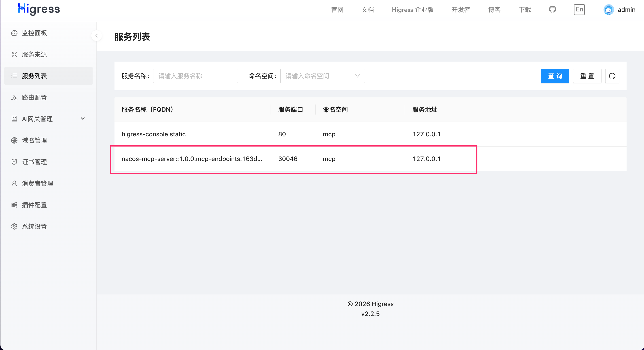Image resolution: width=644 pixels, height=350 pixels.
Task: Open the 开发者 link
Action: 461,10
